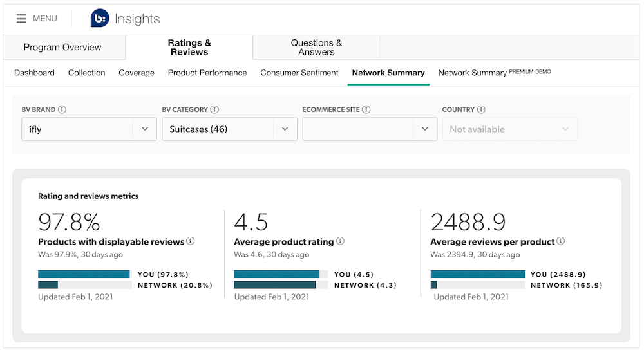Show info for Average product rating
This screenshot has height=352, width=644.
[x=340, y=241]
